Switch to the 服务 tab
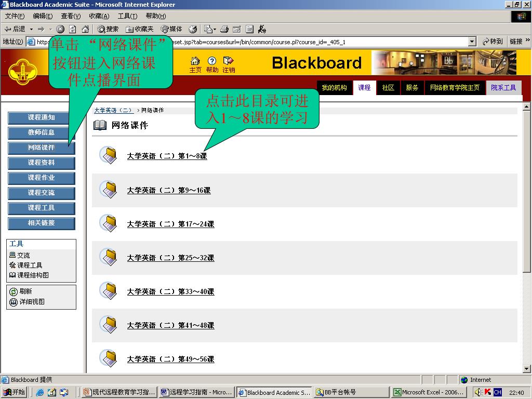The width and height of the screenshot is (532, 399). tap(412, 87)
